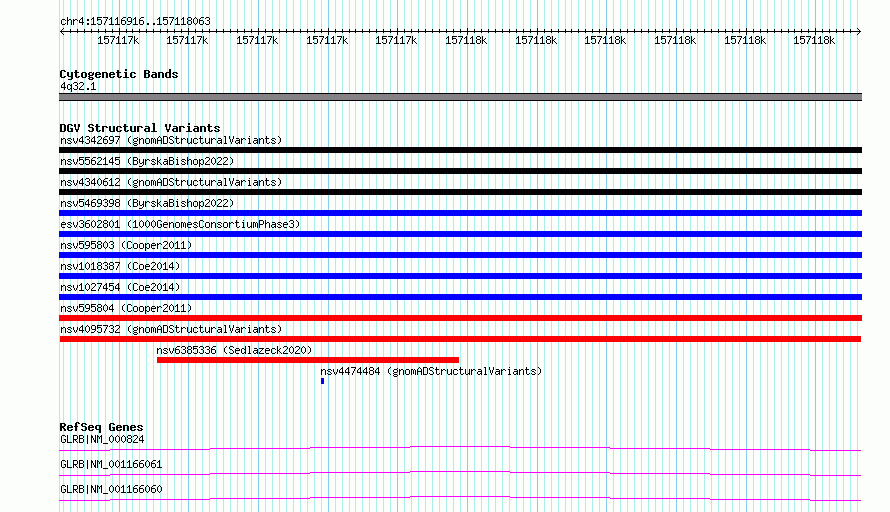Click the nsv5469398 ByrskaBishop2022 label
Image resolution: width=890 pixels, height=512 pixels.
(147, 203)
